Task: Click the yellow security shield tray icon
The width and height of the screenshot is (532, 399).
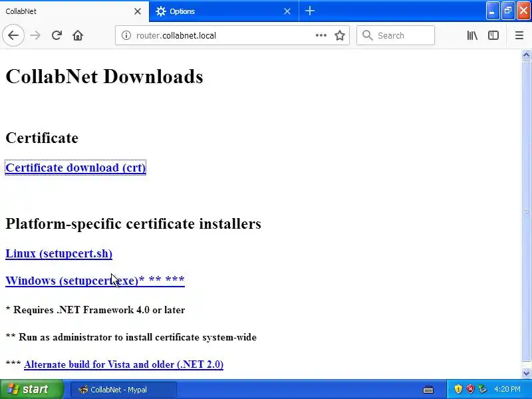Action: pos(458,389)
